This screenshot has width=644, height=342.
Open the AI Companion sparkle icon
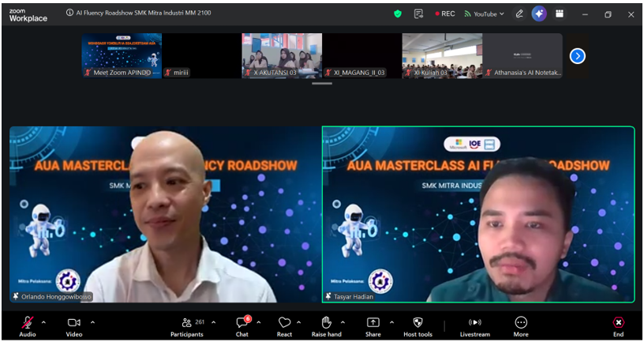tap(539, 14)
